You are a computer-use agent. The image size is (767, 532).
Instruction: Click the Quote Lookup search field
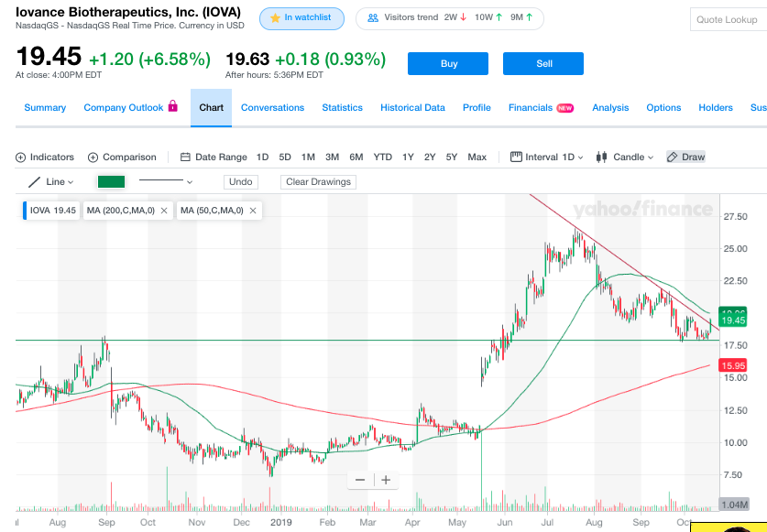click(x=729, y=19)
